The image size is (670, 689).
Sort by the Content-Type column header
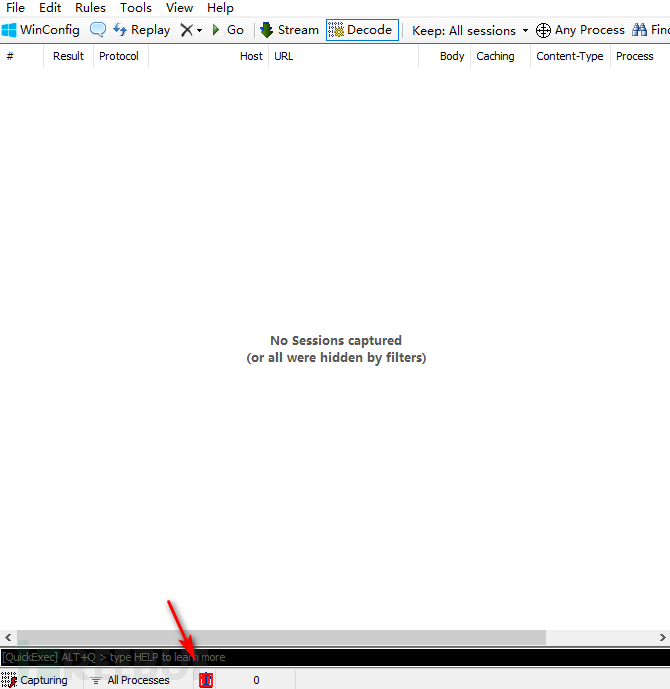coord(570,56)
